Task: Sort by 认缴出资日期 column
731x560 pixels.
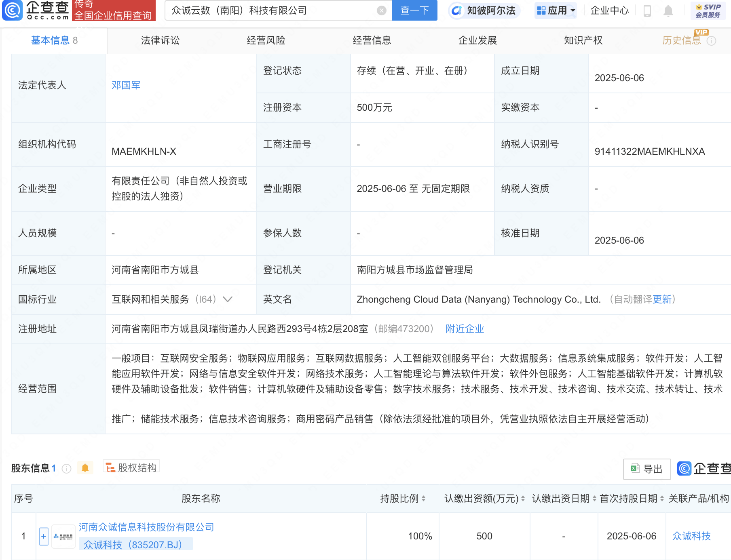Action: tap(594, 499)
